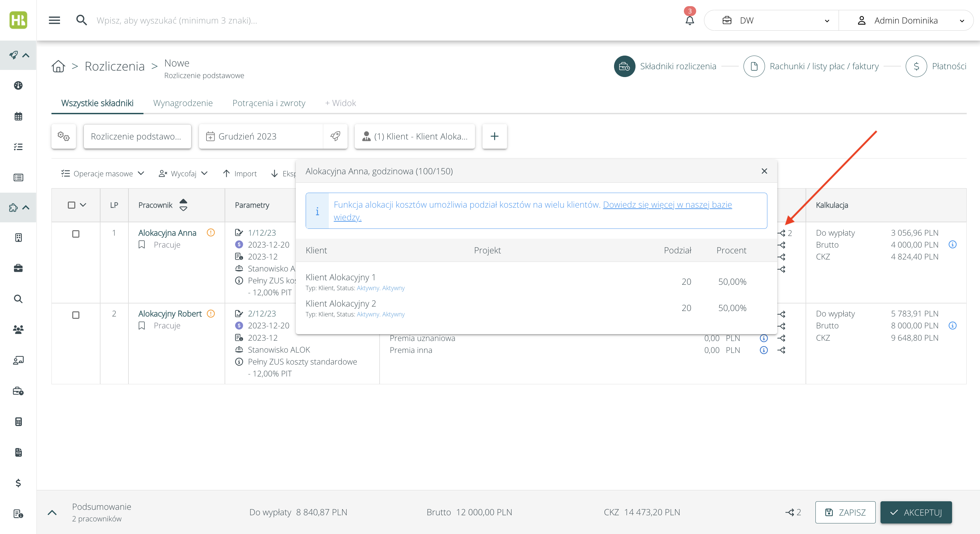The width and height of the screenshot is (980, 534).
Task: Click the info icon beside Brutto 8 000,00 PLN
Action: tap(952, 325)
